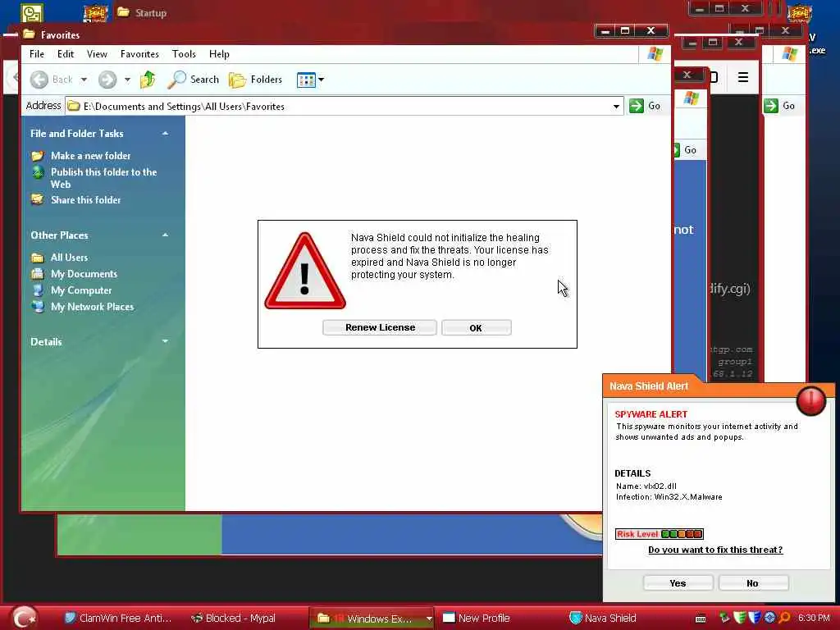Click the network computers tray icon
The width and height of the screenshot is (840, 630).
pyautogui.click(x=724, y=618)
